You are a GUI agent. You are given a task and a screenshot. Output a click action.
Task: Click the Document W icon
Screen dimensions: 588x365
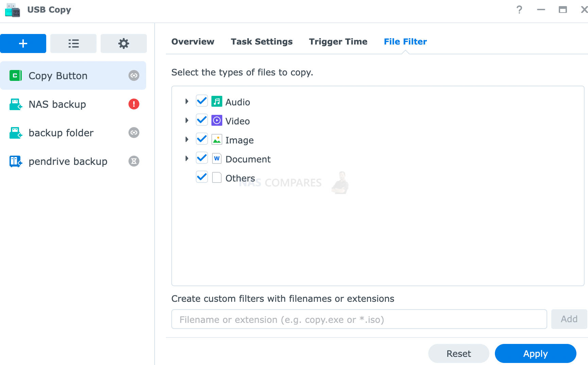[217, 158]
